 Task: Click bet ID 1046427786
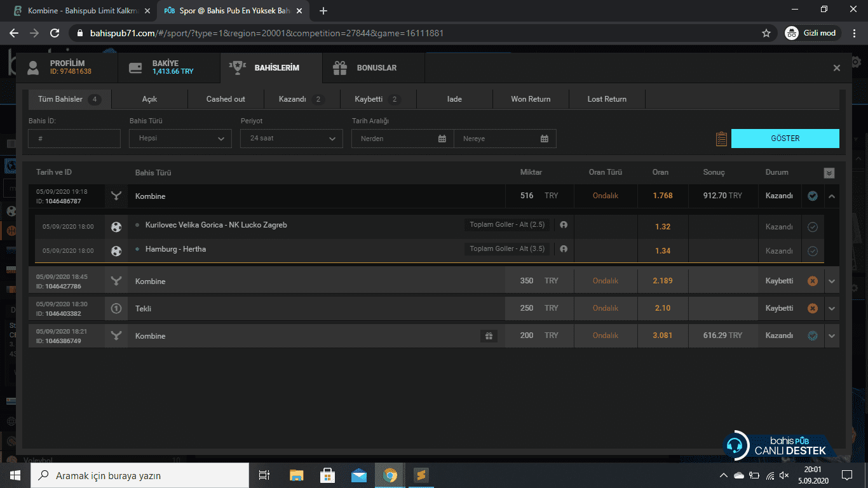(63, 287)
